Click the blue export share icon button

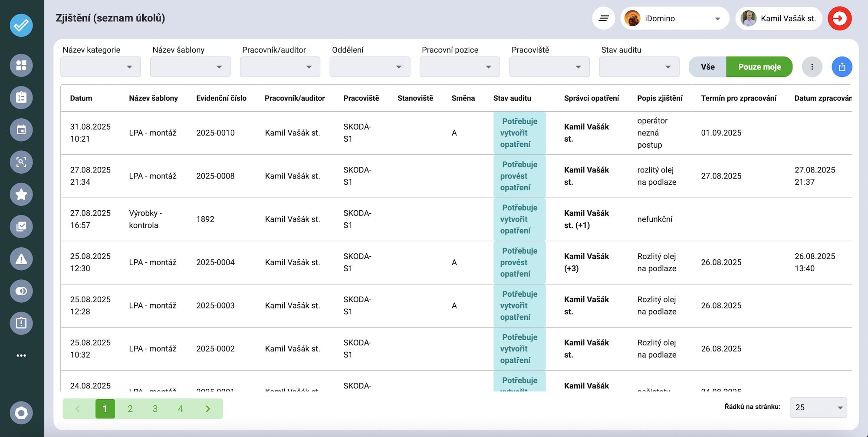tap(842, 67)
